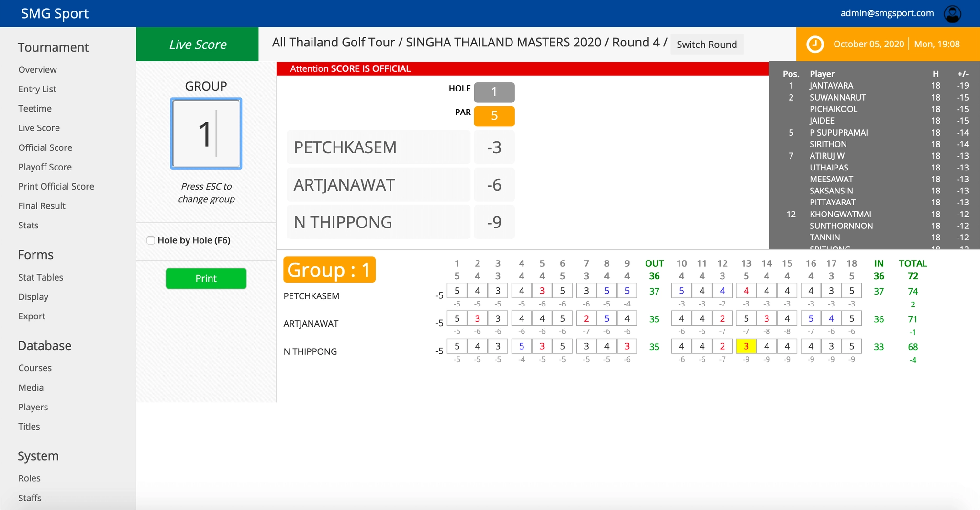Open the Stat Tables form
The height and width of the screenshot is (510, 980).
tap(41, 277)
